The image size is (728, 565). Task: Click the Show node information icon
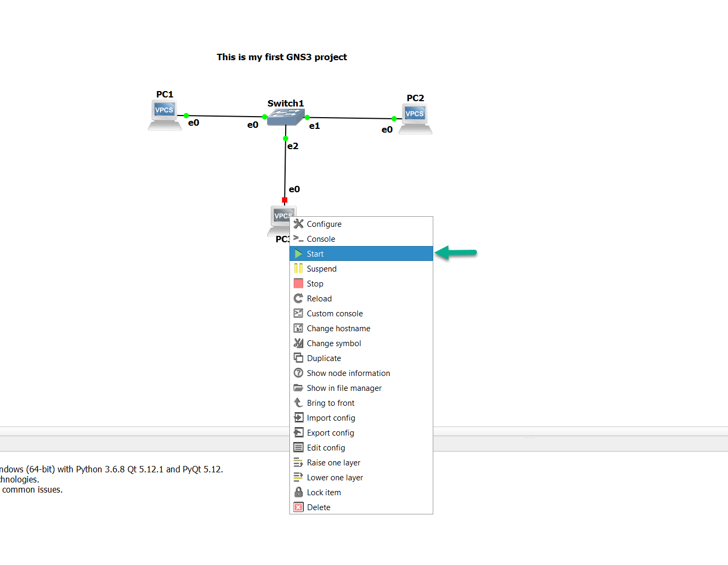298,373
